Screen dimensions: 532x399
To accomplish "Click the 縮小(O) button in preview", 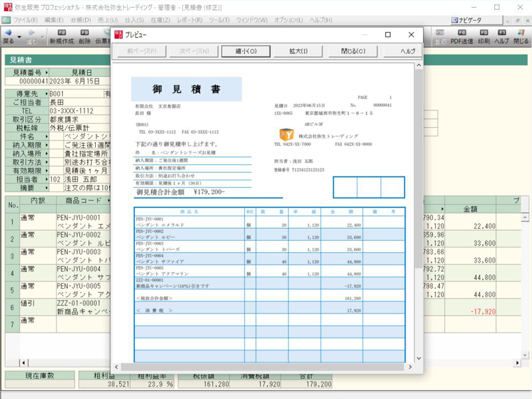I will click(246, 51).
